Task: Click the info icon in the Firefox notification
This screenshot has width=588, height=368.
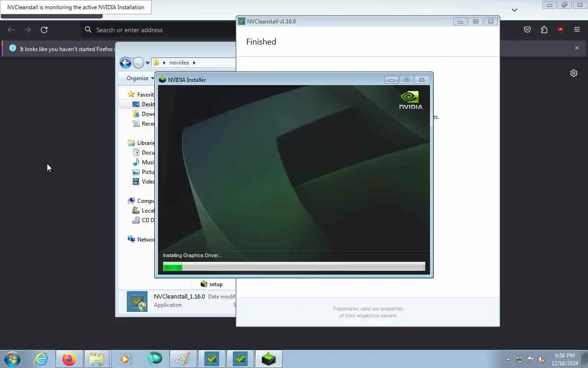Action: click(12, 48)
